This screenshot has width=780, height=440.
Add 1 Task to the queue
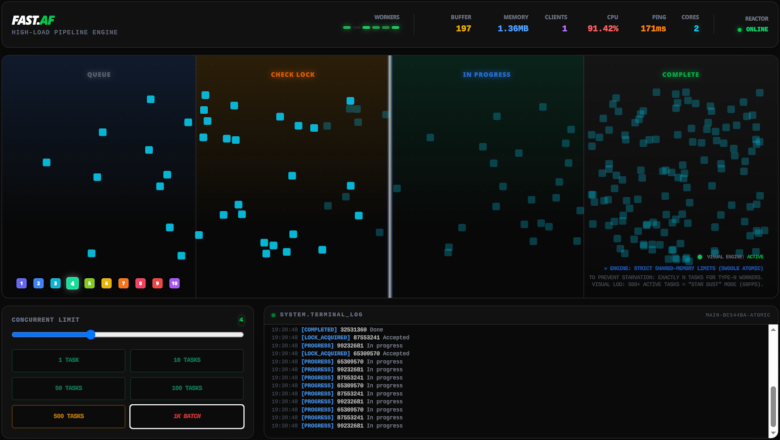pos(68,360)
